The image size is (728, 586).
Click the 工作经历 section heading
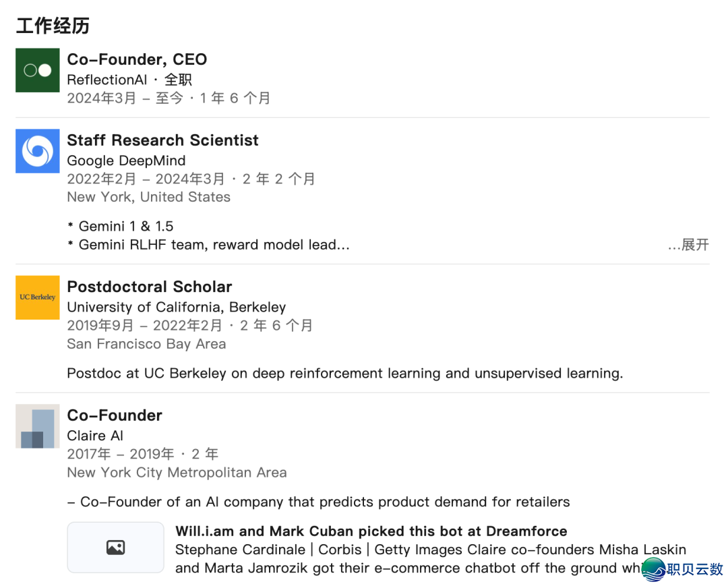click(53, 26)
